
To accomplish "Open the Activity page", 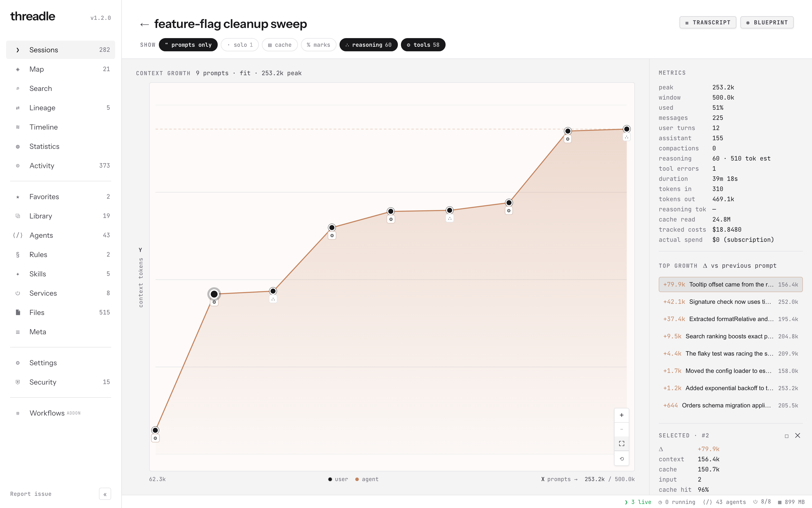I will 60,166.
